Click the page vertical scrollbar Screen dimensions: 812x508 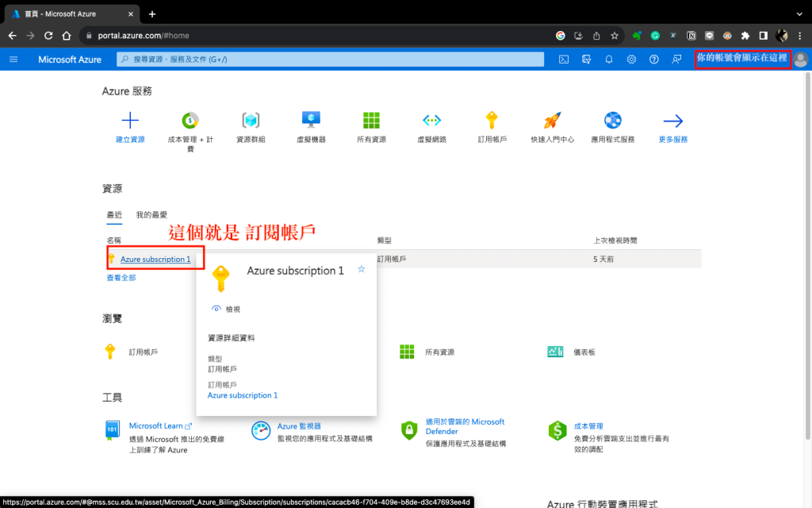coord(808,256)
